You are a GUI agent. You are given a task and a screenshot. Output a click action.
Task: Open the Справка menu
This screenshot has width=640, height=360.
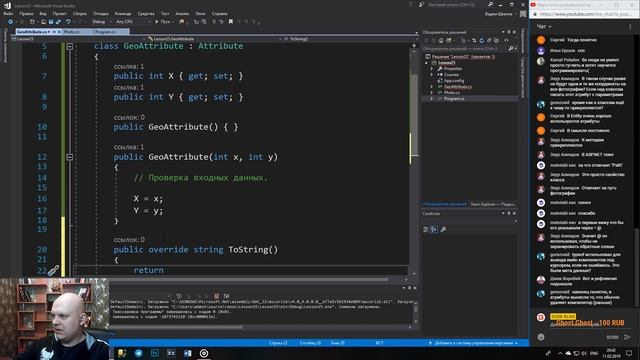[219, 13]
